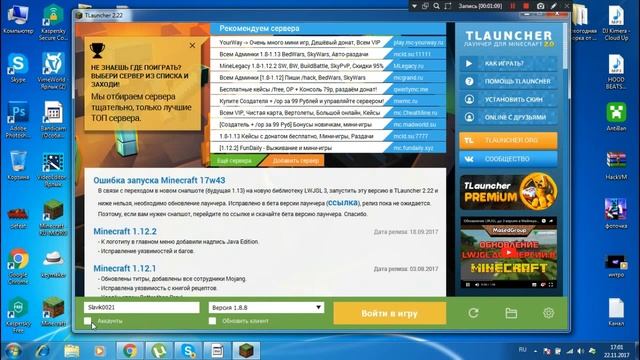Select the pencil drawing tool in recorder bar
The height and width of the screenshot is (360, 640).
[x=553, y=6]
